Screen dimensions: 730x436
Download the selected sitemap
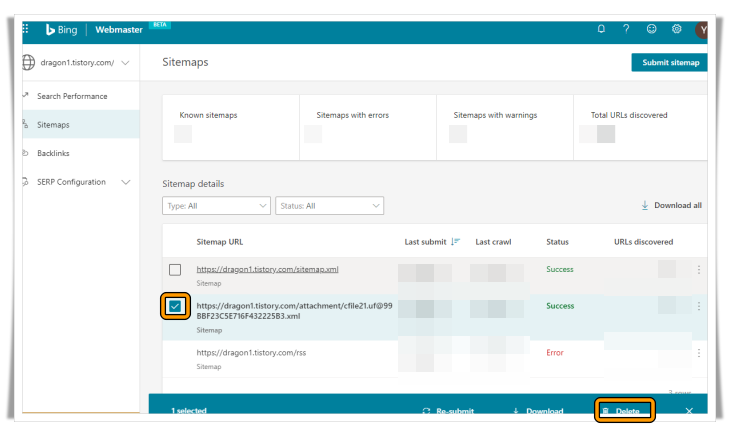tap(538, 411)
